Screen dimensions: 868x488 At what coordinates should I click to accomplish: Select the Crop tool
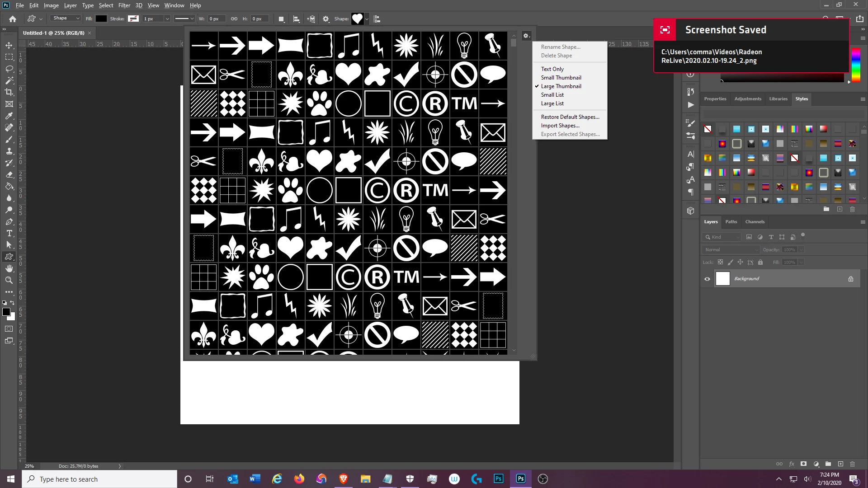pos(9,92)
